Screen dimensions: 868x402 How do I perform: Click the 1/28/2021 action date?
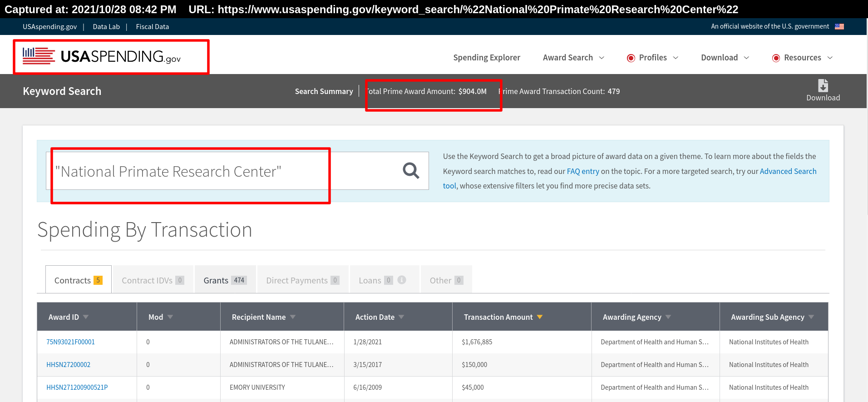367,342
